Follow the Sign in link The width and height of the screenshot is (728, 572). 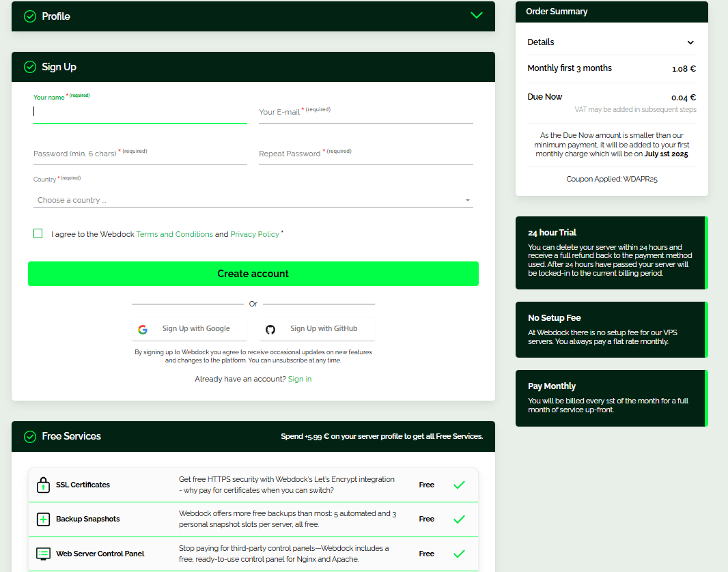tap(300, 379)
